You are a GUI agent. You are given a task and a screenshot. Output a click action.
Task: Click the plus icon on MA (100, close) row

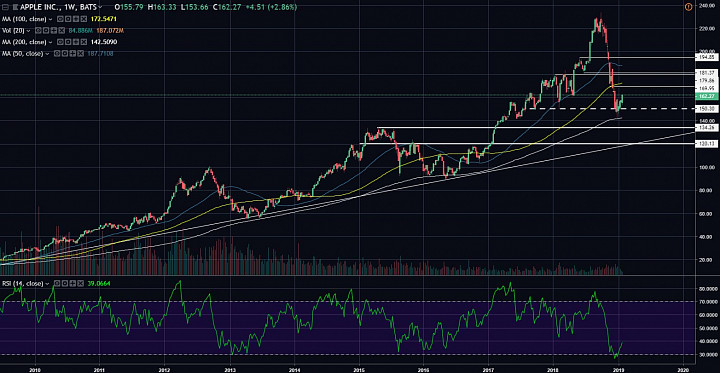point(76,19)
